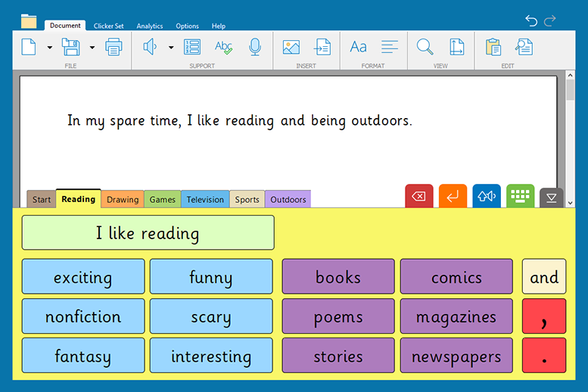Switch to the Outdoors grid tab

pyautogui.click(x=288, y=200)
